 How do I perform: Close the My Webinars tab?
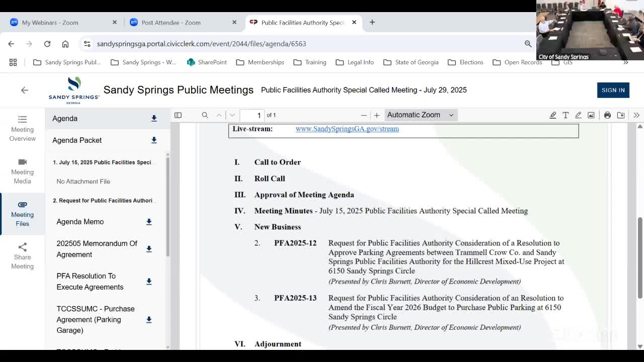115,23
